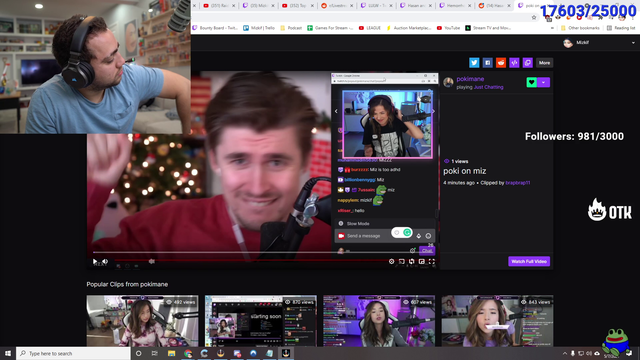
Task: Open Google Chrome from taskbar
Action: pyautogui.click(x=188, y=353)
